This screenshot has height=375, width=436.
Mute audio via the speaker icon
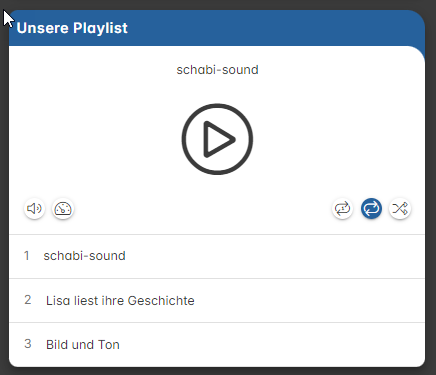coord(34,209)
